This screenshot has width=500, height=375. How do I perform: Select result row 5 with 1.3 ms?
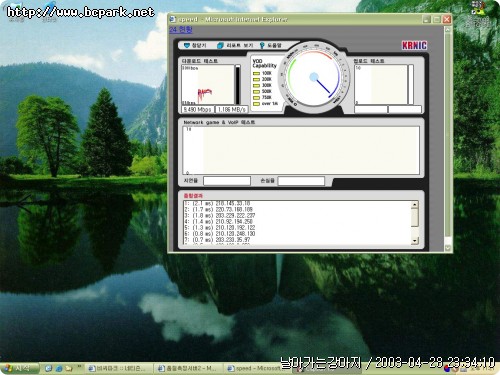[220, 228]
